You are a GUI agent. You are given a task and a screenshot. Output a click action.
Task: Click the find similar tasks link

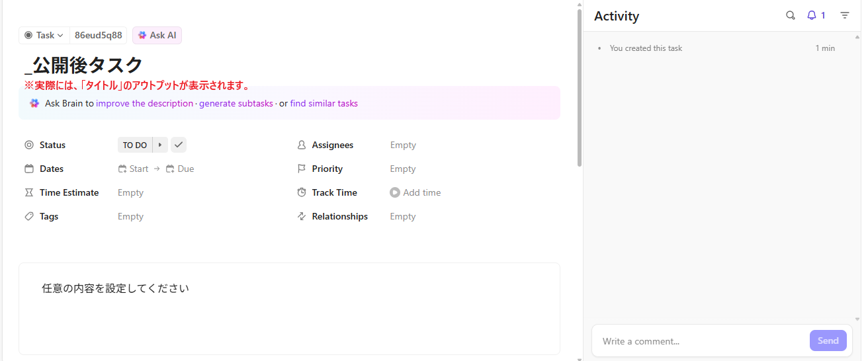324,103
